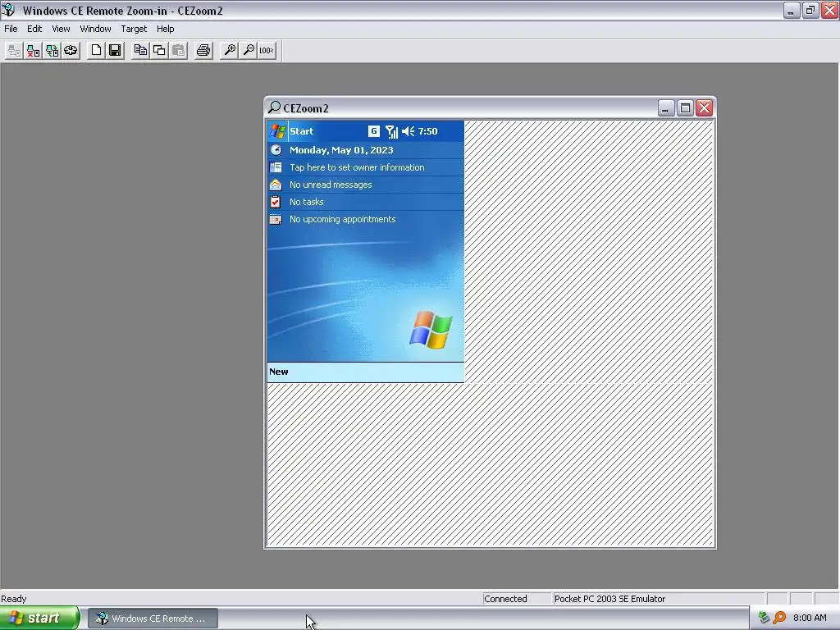Open the Edit menu

click(34, 29)
